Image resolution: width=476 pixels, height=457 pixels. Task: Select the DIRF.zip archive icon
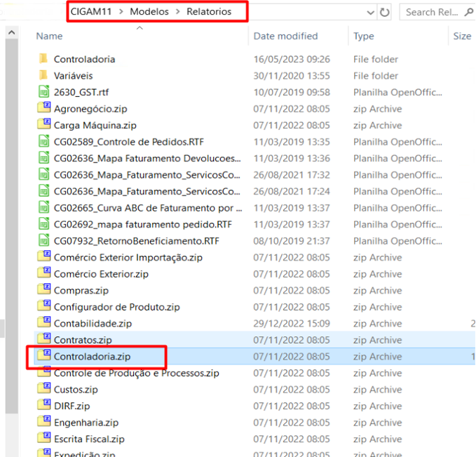point(44,405)
